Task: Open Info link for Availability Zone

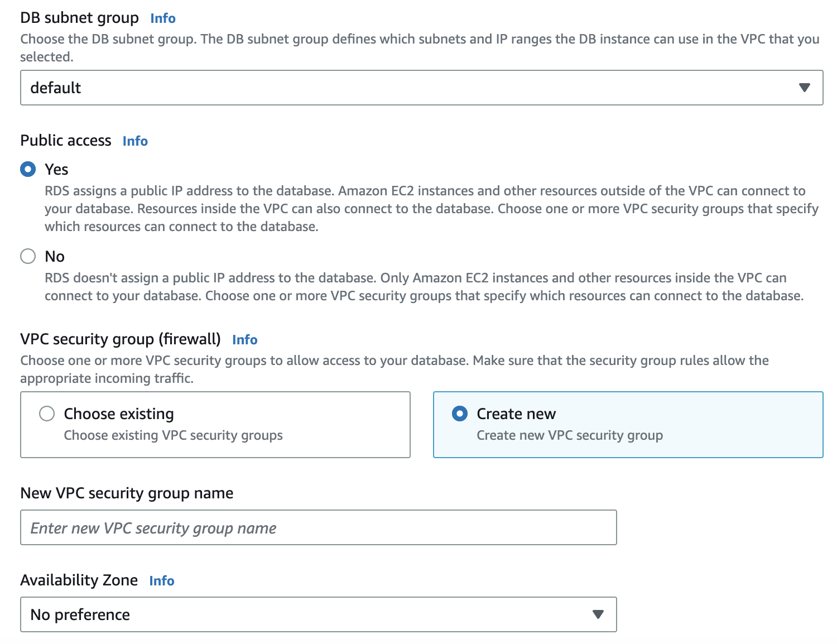Action: pyautogui.click(x=162, y=581)
